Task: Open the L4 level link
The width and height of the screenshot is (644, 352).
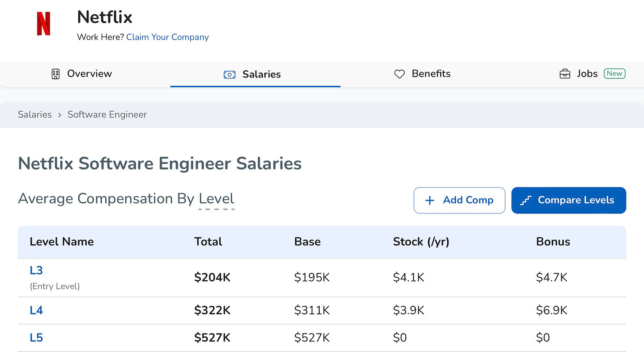Action: pos(36,310)
